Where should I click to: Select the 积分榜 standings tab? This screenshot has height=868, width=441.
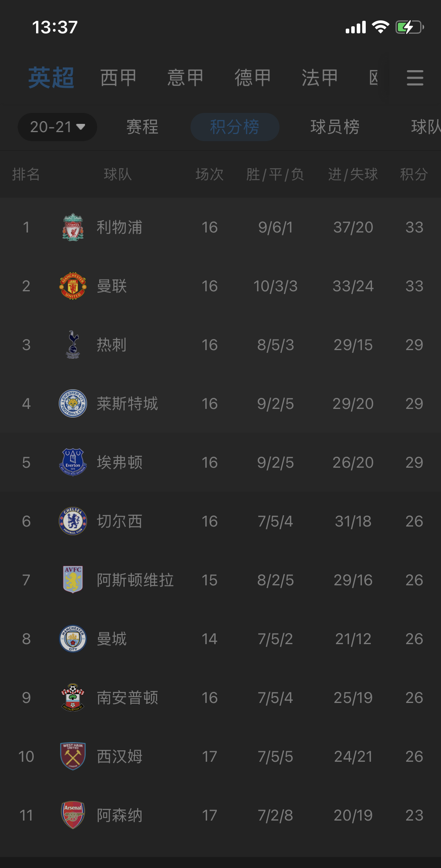click(234, 127)
